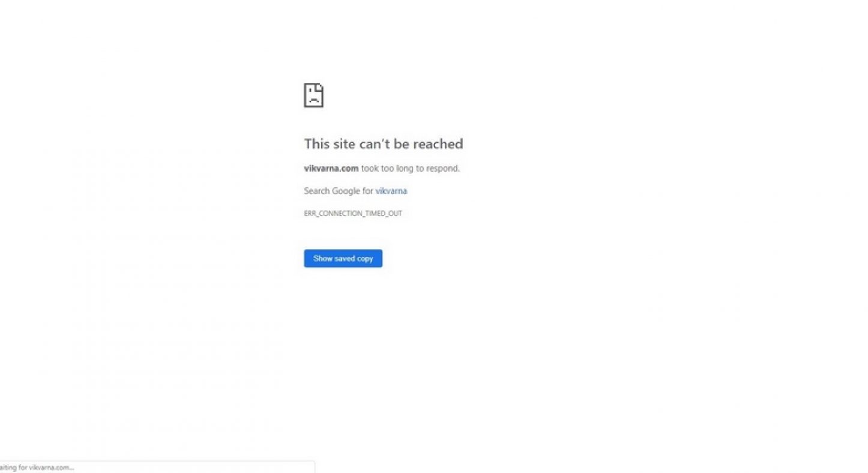Click the "took too long to respond" message
Viewport: 868px width, 473px height.
pyautogui.click(x=411, y=169)
